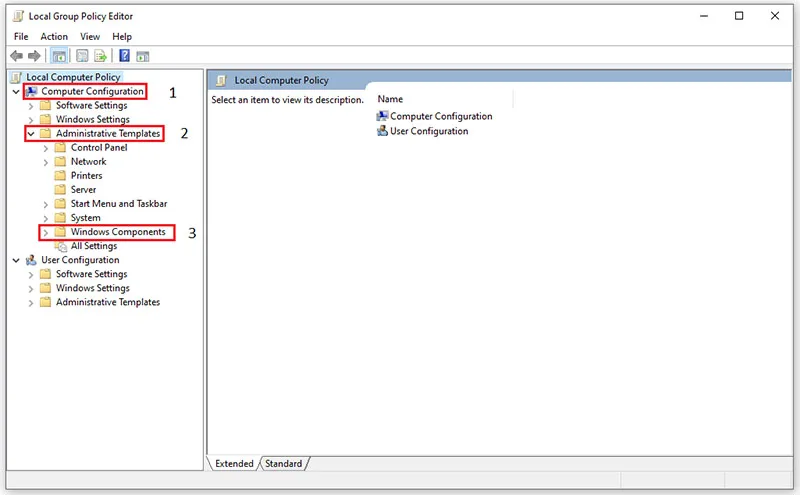The height and width of the screenshot is (495, 800).
Task: Select Start Menu and Taskbar label
Action: coord(119,204)
